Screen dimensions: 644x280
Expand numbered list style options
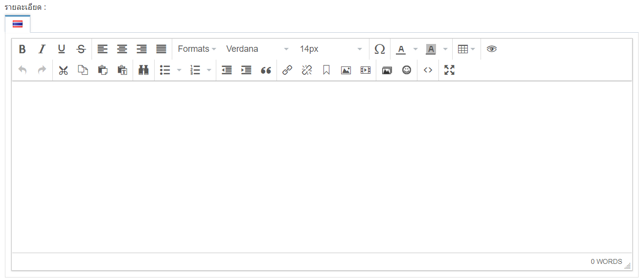click(209, 70)
